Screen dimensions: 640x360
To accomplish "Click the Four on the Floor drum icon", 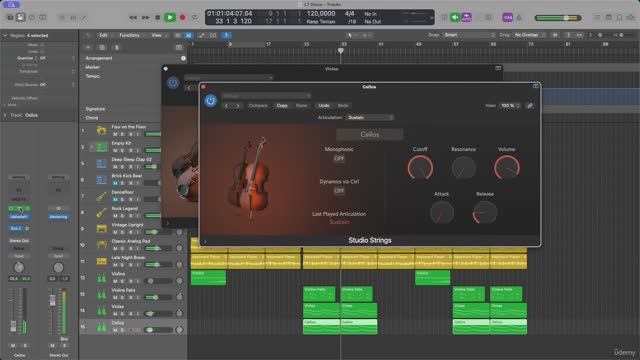I will click(101, 131).
